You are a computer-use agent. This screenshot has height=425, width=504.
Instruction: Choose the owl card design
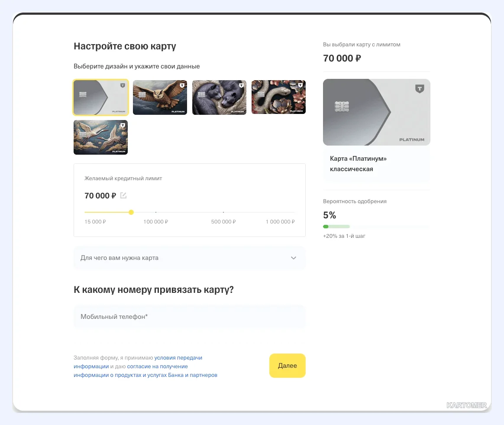(160, 97)
